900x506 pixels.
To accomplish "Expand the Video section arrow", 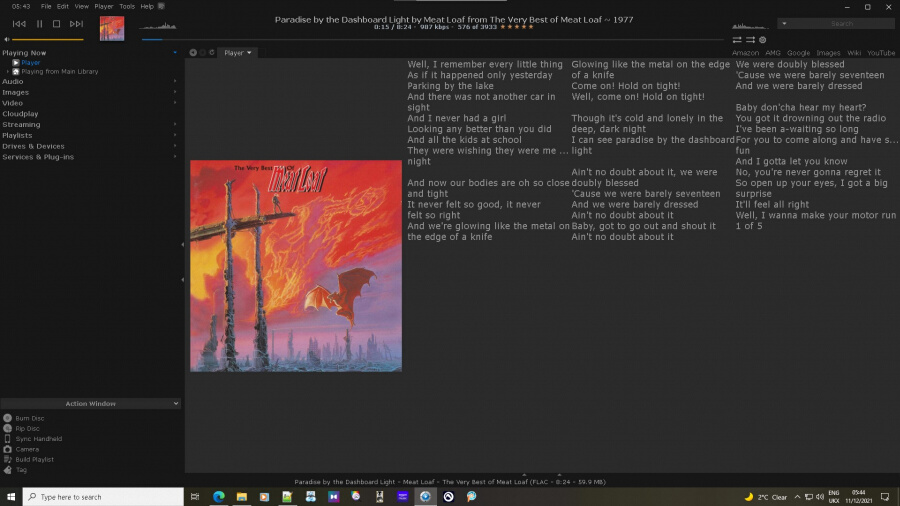I will click(175, 103).
